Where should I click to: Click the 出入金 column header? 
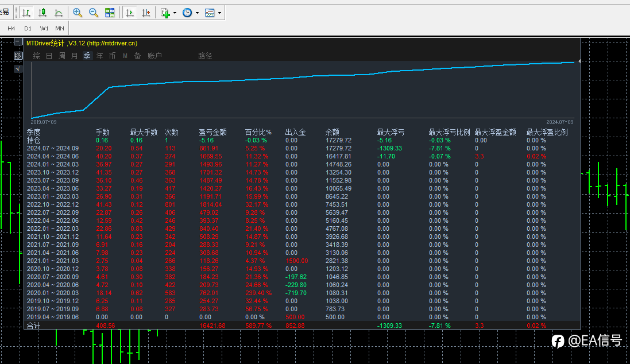[295, 132]
